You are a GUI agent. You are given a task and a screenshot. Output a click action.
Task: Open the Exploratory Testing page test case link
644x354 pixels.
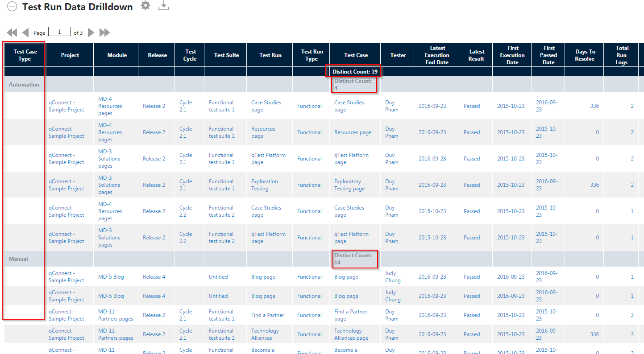[349, 185]
